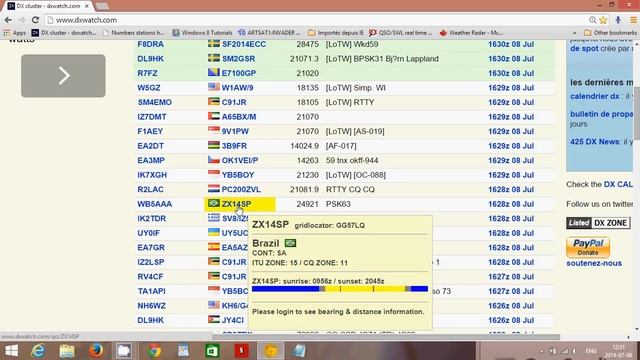The image size is (640, 360).
Task: Go back with the browser back arrow
Action: point(8,20)
